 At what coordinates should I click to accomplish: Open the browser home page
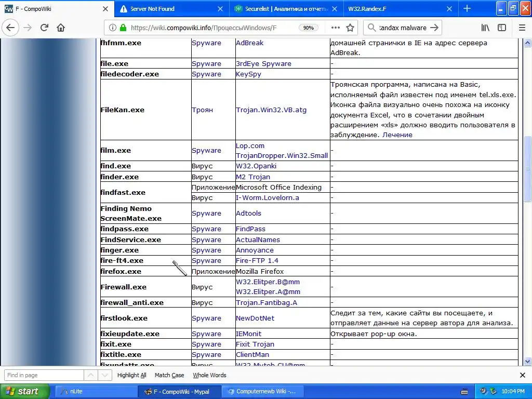click(x=61, y=28)
